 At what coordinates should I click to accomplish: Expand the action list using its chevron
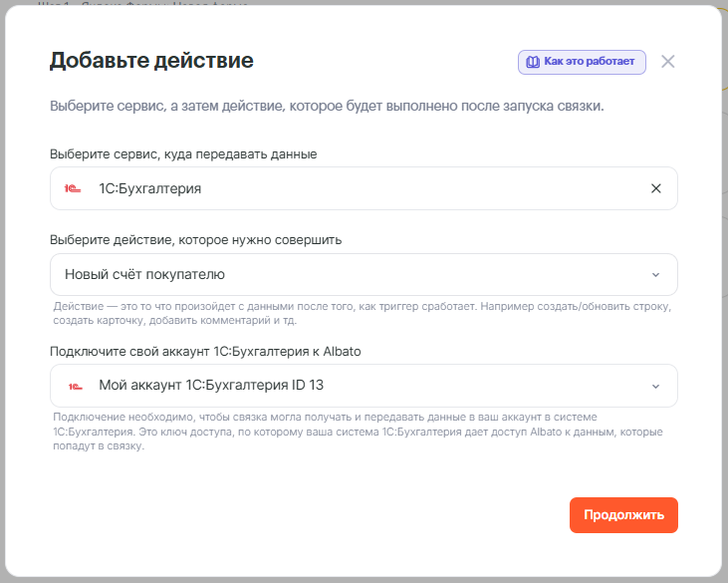coord(655,275)
